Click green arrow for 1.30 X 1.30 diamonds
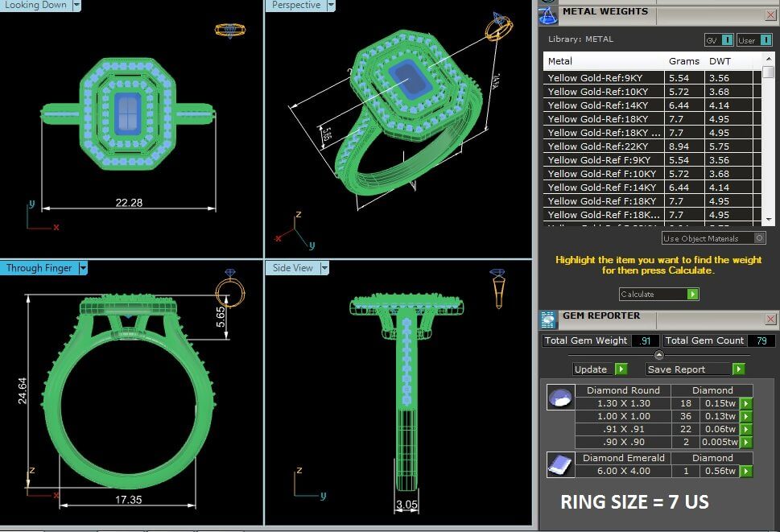This screenshot has height=532, width=780. (745, 403)
